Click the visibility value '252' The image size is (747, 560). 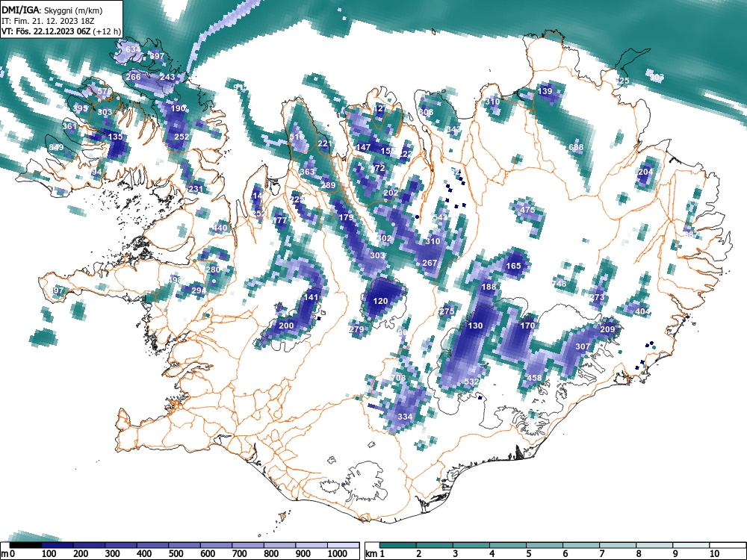(182, 137)
